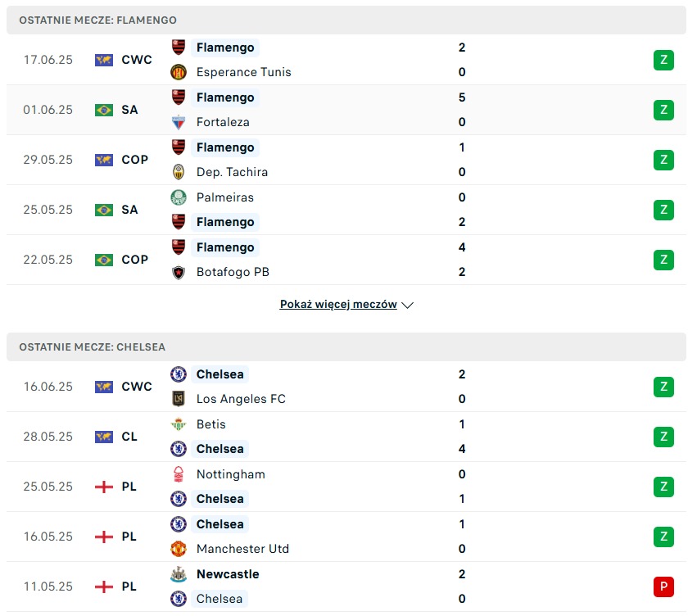Click green Z badge for Chelsea-Los Angeles FC

click(663, 387)
